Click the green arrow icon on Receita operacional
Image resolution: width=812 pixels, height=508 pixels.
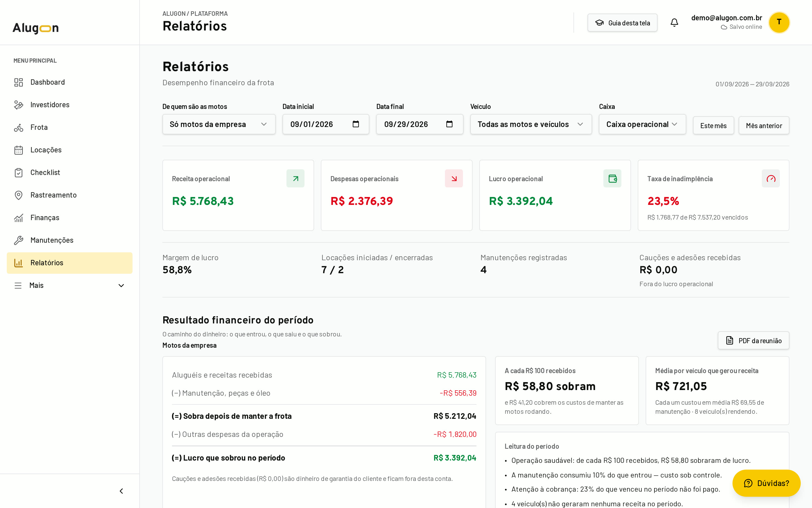coord(295,178)
